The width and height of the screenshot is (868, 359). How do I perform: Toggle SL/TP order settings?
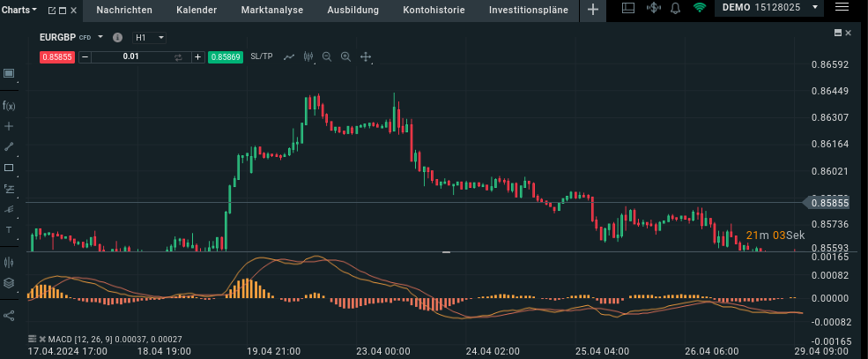262,56
